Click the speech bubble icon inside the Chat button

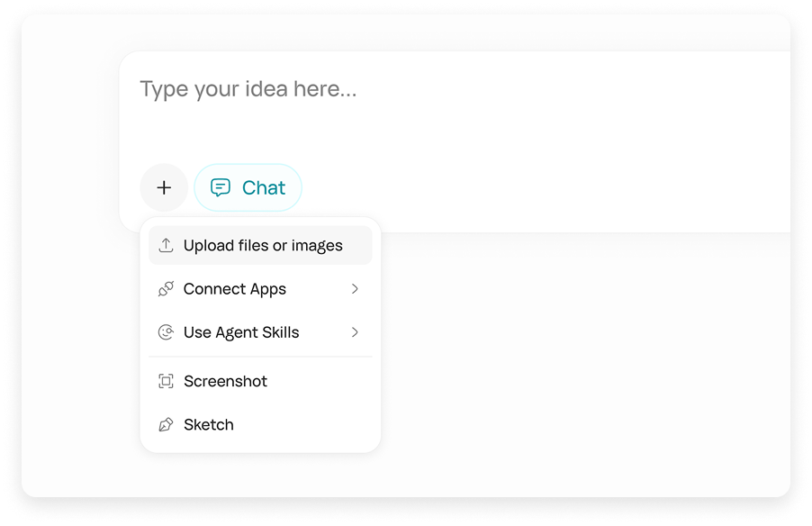pyautogui.click(x=221, y=187)
